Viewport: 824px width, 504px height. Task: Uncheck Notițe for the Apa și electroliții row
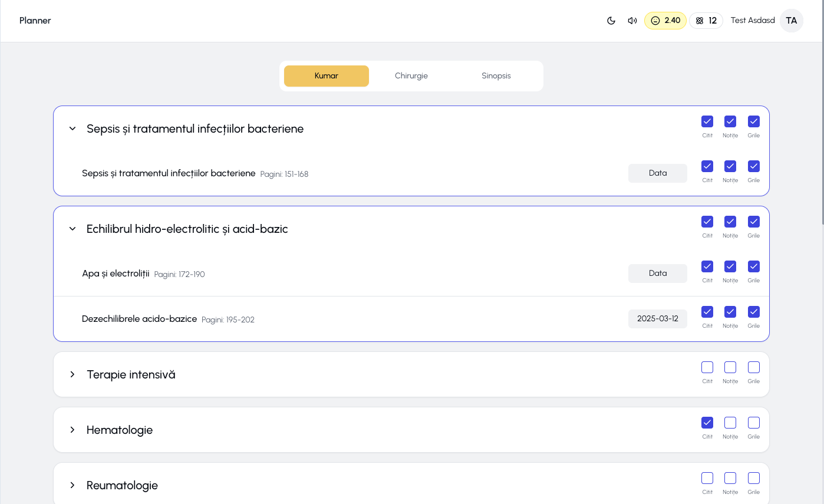click(730, 266)
